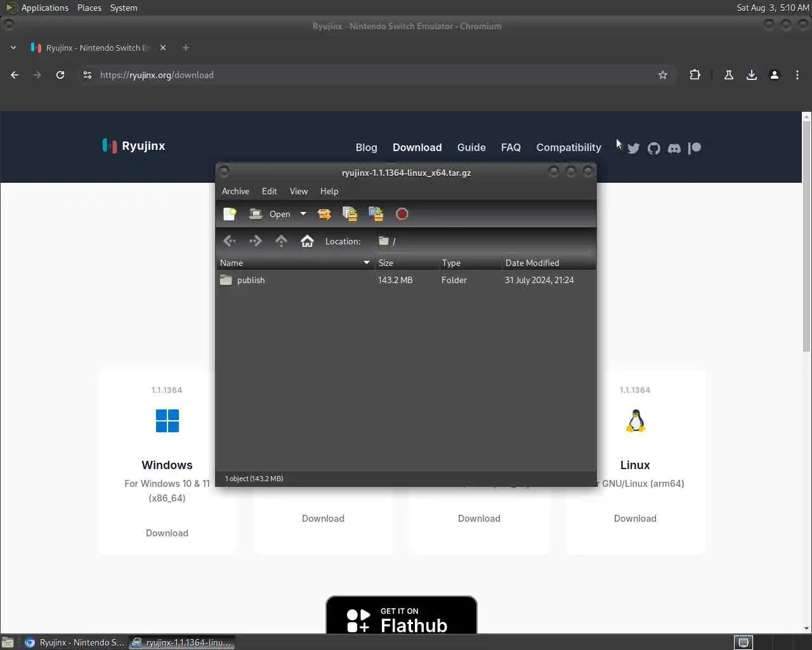Open the Chromium profile icon
Image resolution: width=812 pixels, height=650 pixels.
point(775,75)
